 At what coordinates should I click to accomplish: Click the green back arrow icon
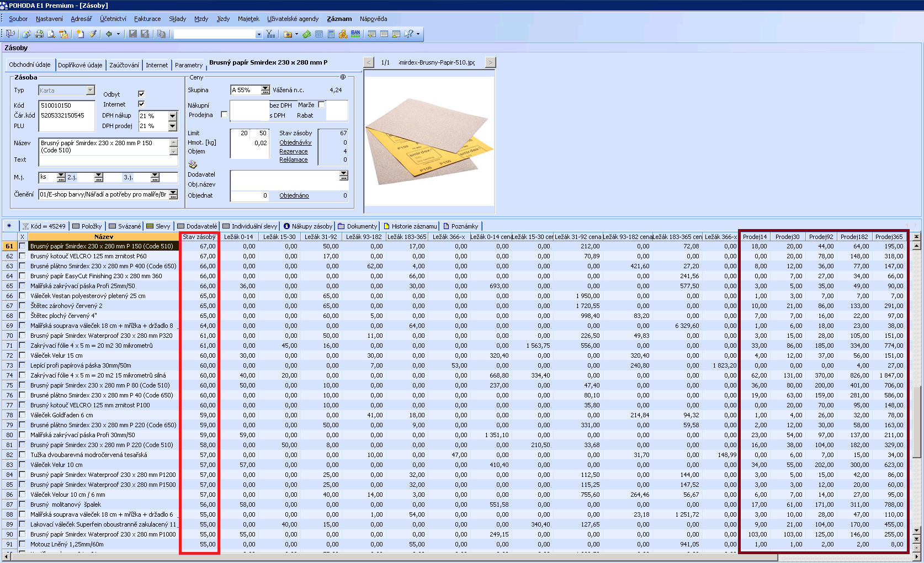click(x=109, y=34)
